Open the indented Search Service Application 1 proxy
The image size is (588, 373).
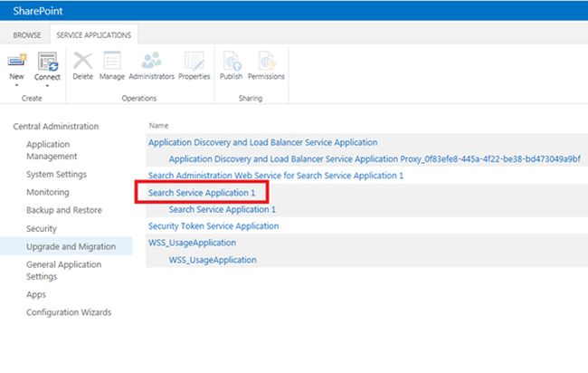click(x=222, y=209)
